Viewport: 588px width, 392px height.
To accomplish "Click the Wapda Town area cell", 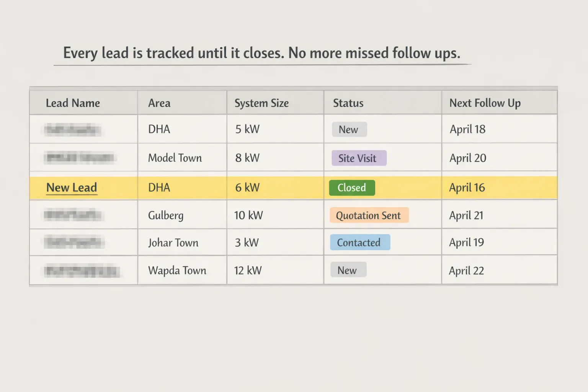I will tap(177, 271).
